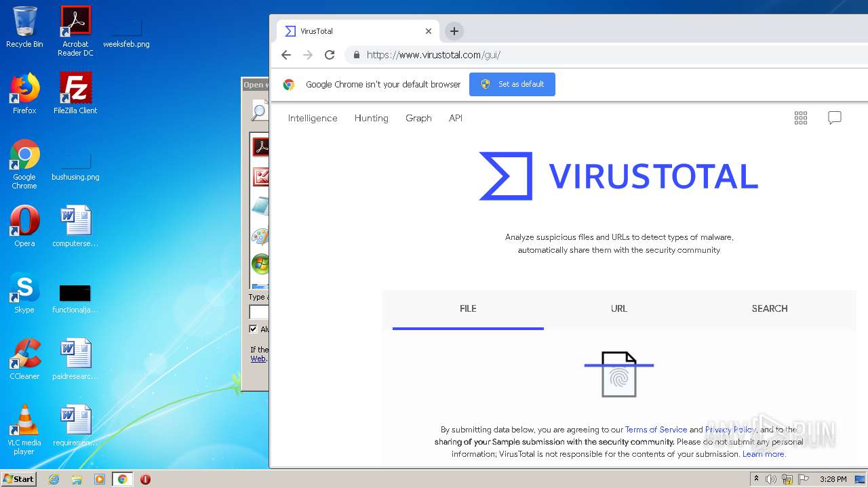The height and width of the screenshot is (488, 868).
Task: Click the VirusTotal logo
Action: 618,176
